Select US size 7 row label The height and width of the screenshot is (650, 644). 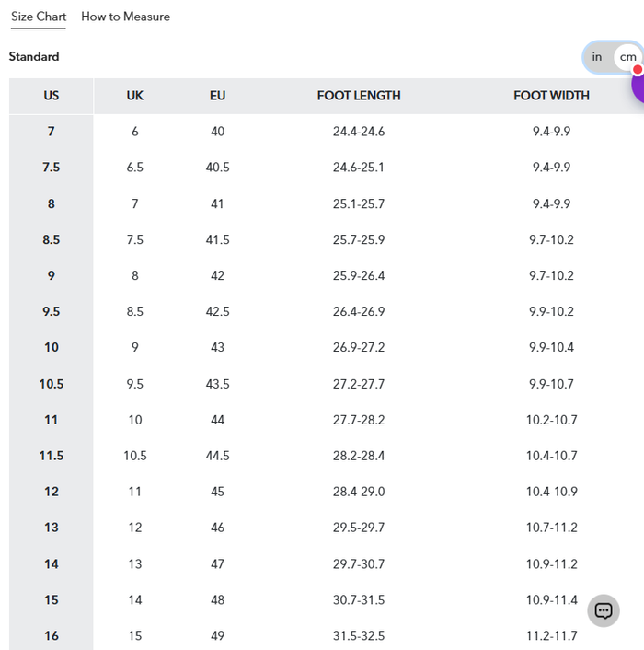click(x=52, y=132)
